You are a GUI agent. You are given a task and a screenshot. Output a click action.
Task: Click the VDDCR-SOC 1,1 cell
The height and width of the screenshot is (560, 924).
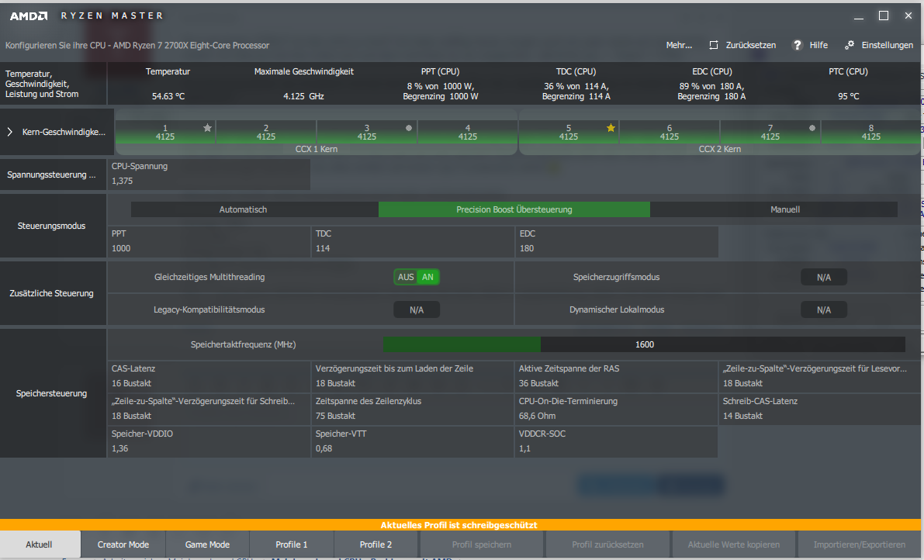point(617,441)
